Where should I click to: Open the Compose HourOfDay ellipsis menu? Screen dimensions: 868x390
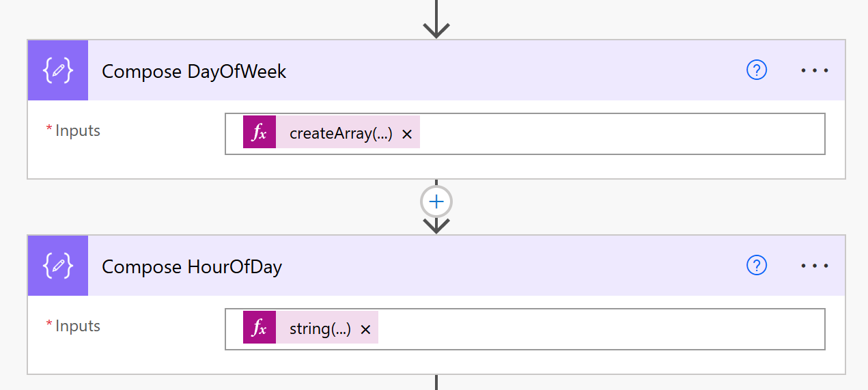[x=814, y=266]
